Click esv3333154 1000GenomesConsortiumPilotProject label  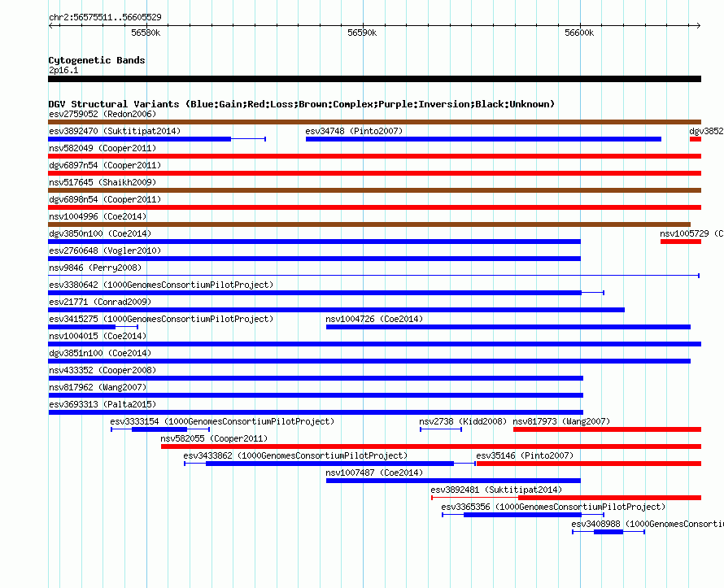coord(222,421)
